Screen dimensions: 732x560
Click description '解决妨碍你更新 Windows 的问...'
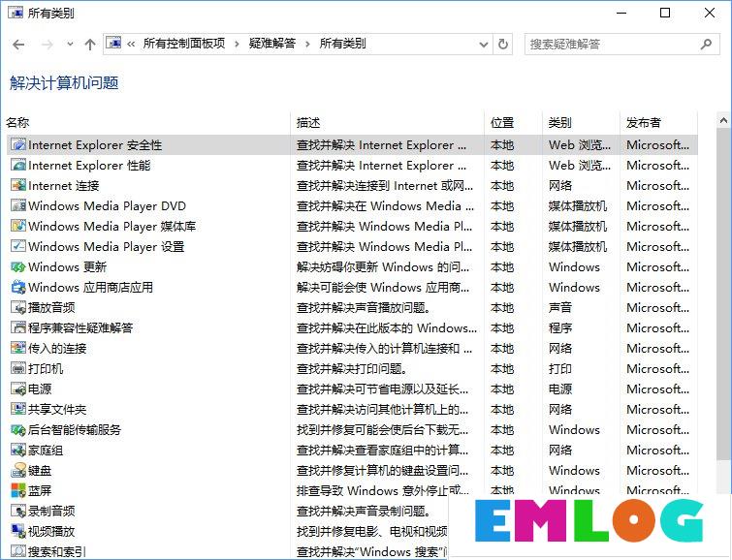tap(383, 267)
